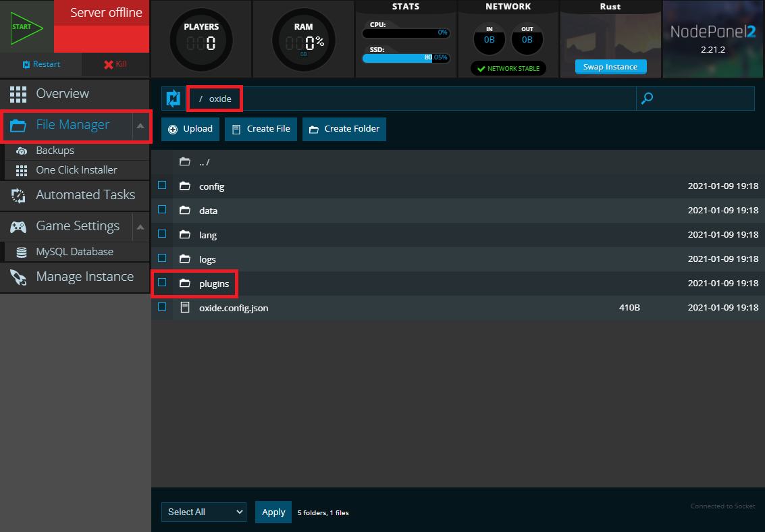The width and height of the screenshot is (765, 532).
Task: Click the Players counter gauge
Action: (x=201, y=40)
